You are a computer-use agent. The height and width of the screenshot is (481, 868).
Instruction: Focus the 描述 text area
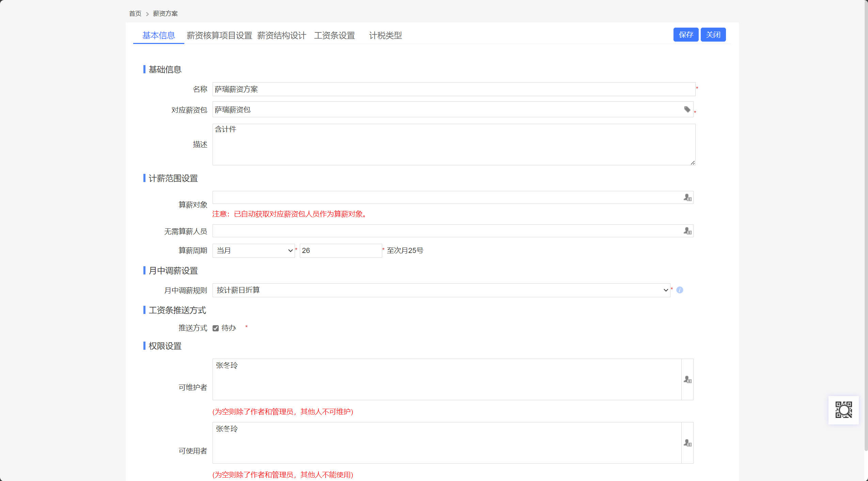point(453,145)
